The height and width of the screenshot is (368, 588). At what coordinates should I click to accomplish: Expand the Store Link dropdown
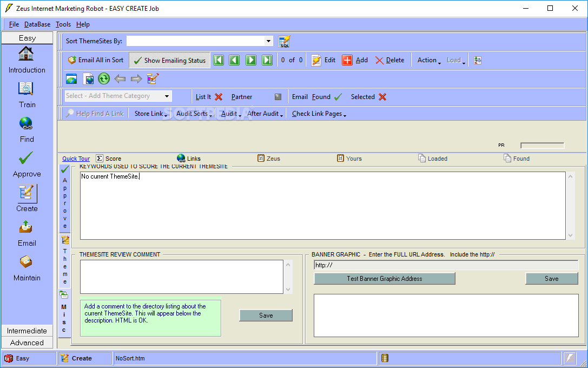coord(151,114)
